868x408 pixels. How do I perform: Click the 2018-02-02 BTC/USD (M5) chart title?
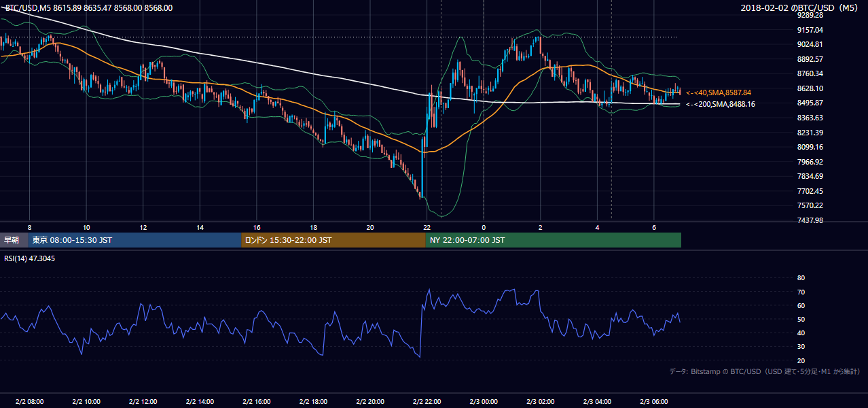799,8
